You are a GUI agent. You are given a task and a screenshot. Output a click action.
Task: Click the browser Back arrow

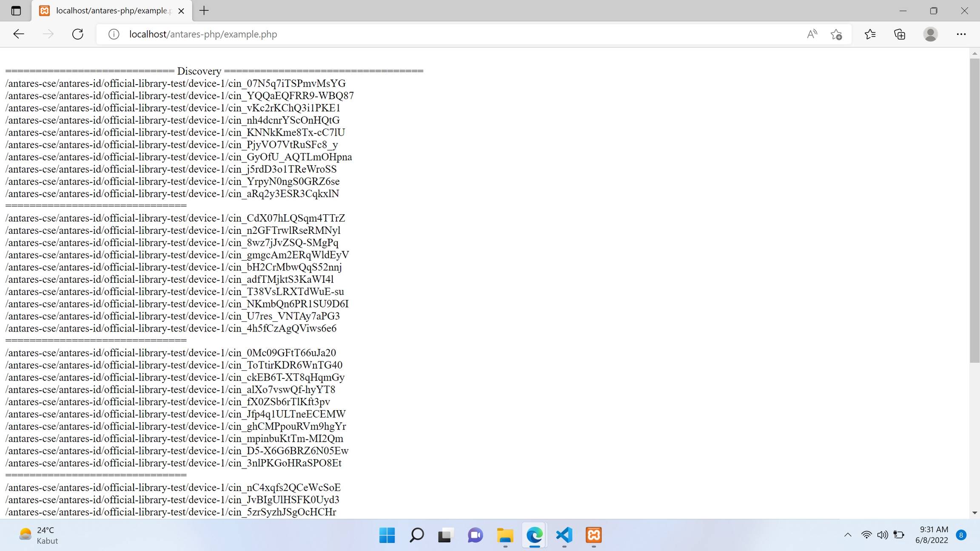(19, 34)
